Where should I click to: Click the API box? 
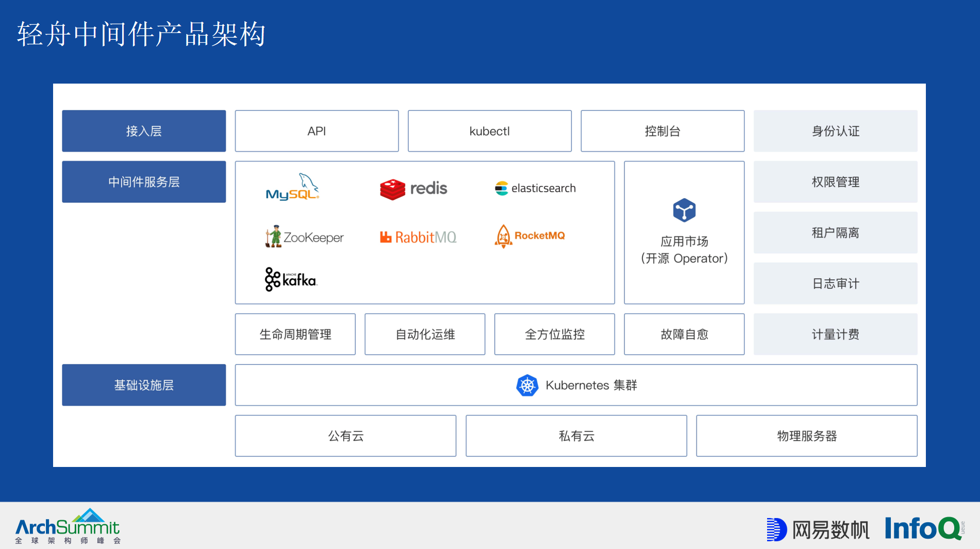click(x=317, y=131)
